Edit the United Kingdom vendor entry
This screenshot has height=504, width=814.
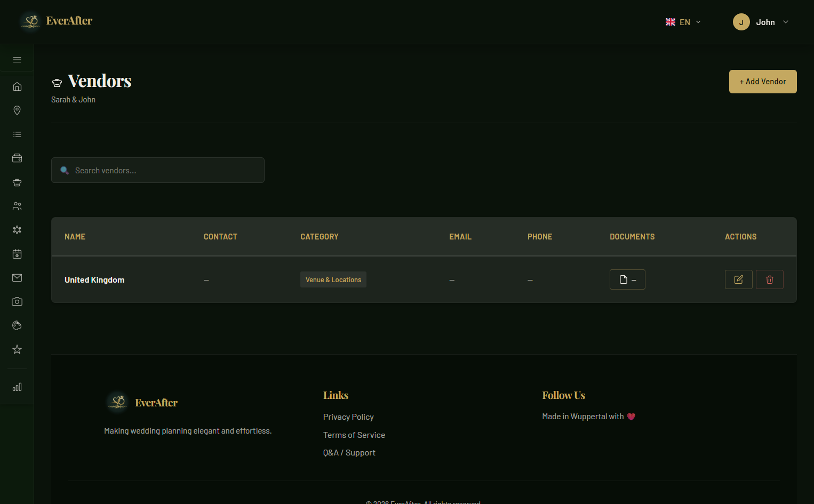pyautogui.click(x=738, y=279)
